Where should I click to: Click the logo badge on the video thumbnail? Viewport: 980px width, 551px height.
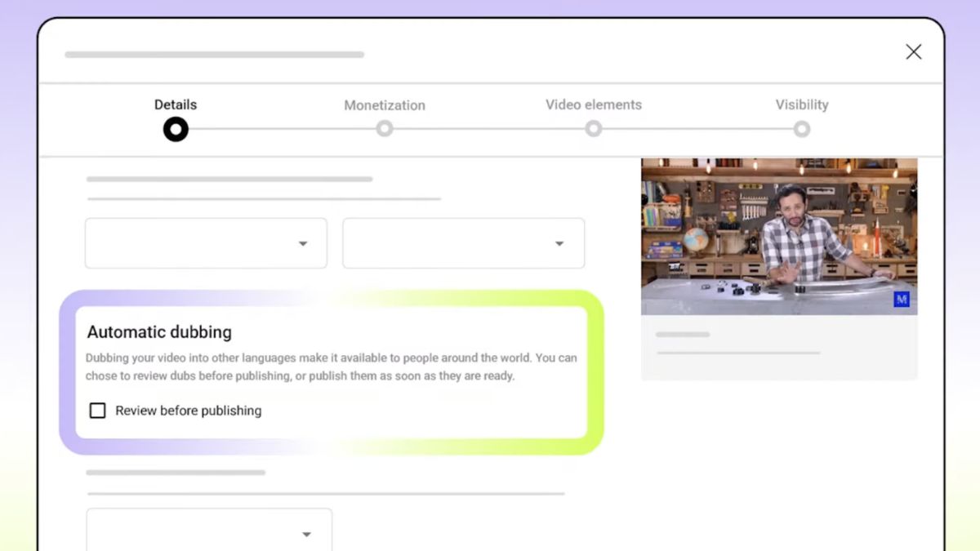[x=902, y=300]
